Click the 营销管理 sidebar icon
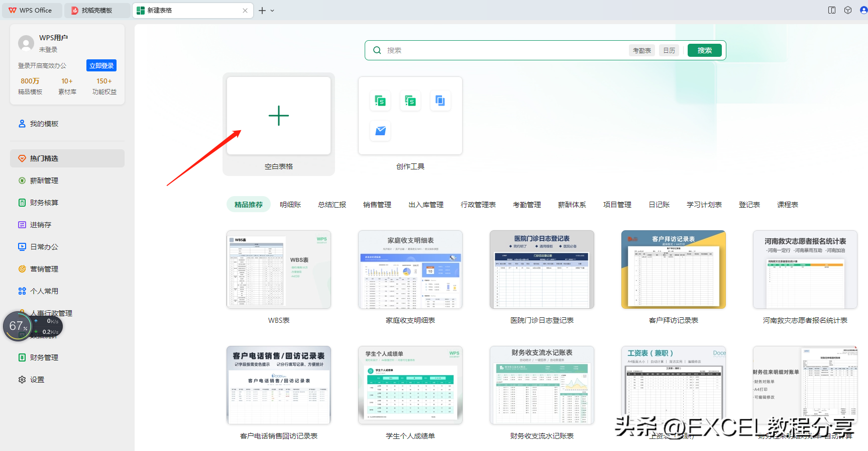The image size is (868, 451). tap(22, 269)
